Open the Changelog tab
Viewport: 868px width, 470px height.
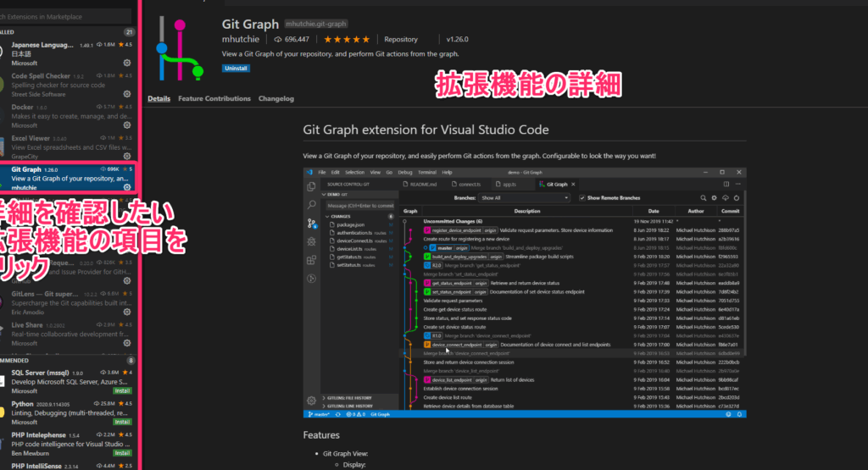pyautogui.click(x=276, y=99)
